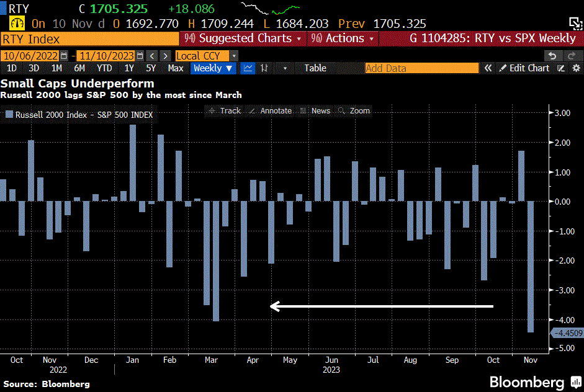Click the intraday sparkline thumbnail at top
Image resolution: width=584 pixels, height=392 pixels.
tap(271, 8)
